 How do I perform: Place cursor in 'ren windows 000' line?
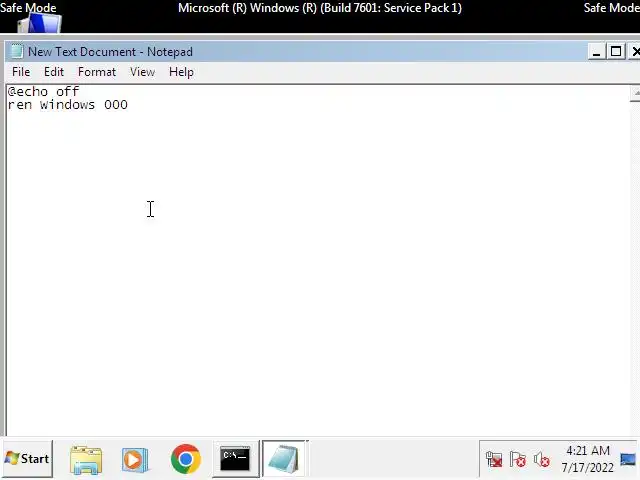68,105
